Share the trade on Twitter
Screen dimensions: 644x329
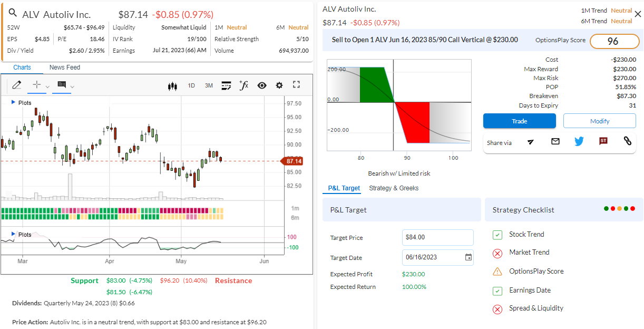click(x=579, y=141)
